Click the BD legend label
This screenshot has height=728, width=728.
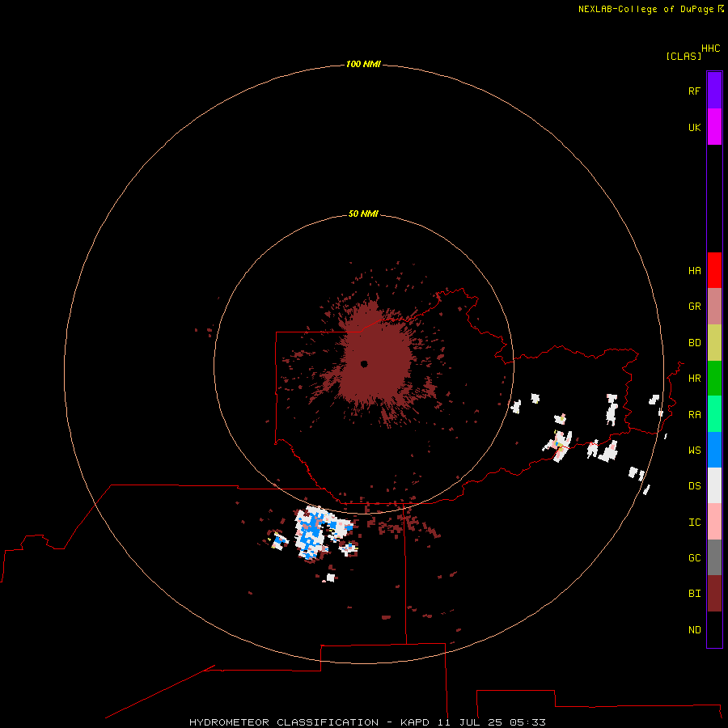click(695, 343)
